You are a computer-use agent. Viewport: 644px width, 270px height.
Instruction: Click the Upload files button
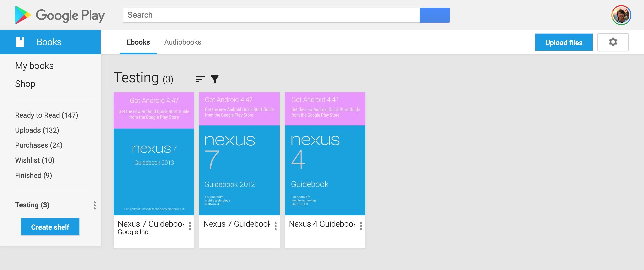(564, 42)
